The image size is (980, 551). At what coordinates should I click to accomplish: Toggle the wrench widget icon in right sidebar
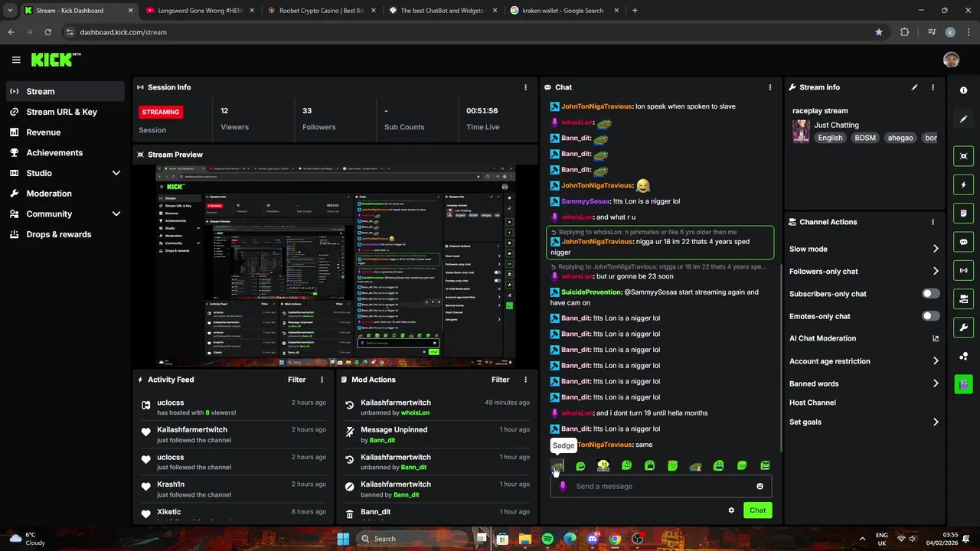963,328
